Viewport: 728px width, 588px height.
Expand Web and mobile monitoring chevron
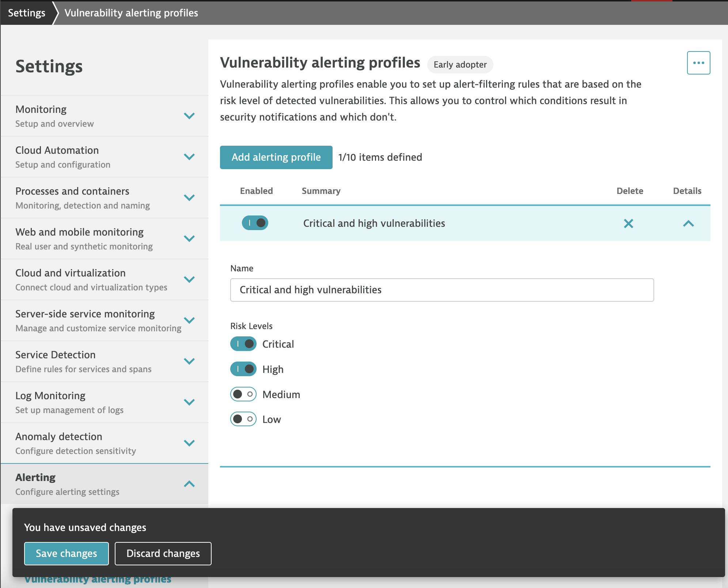189,238
